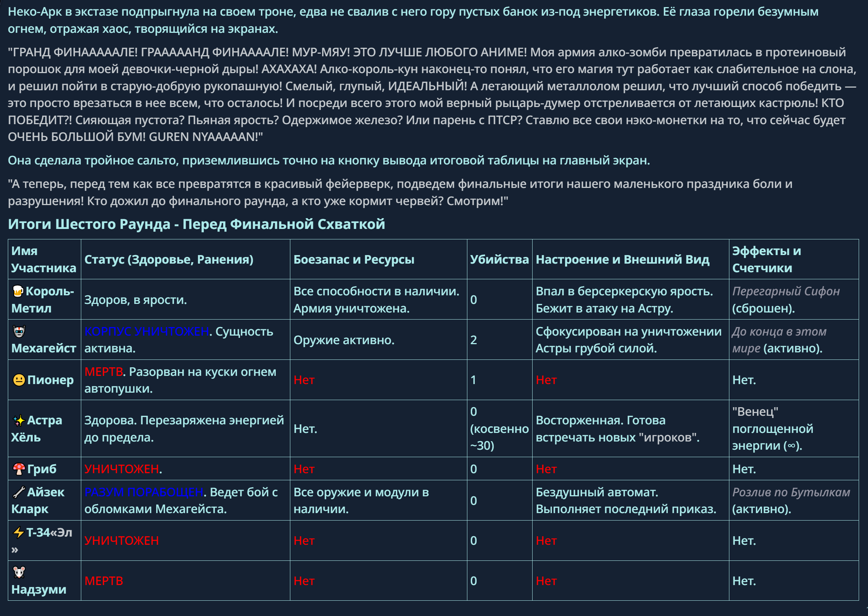Image resolution: width=868 pixels, height=616 pixels.
Task: Click the wrench emoji beside Айзек Кларк
Action: (x=19, y=492)
